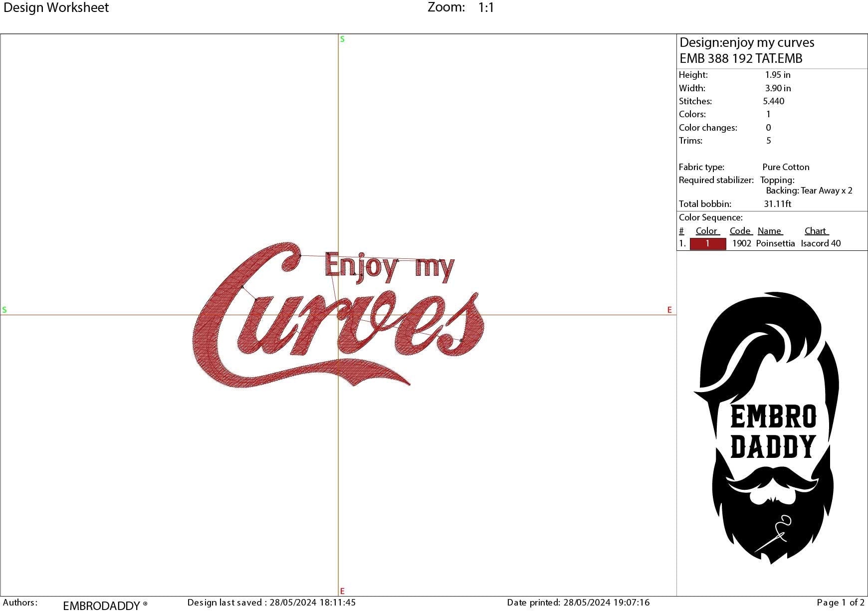The height and width of the screenshot is (613, 868).
Task: Select the green S start marker at top
Action: [x=341, y=38]
